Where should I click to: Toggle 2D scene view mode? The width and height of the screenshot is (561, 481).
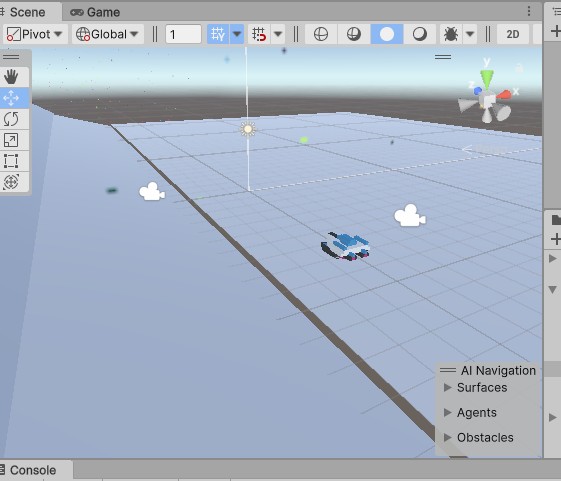513,34
